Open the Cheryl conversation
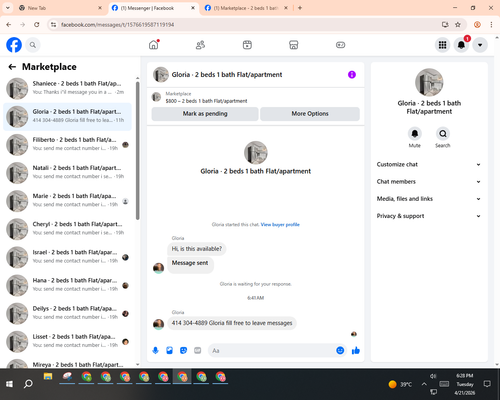 [x=67, y=229]
